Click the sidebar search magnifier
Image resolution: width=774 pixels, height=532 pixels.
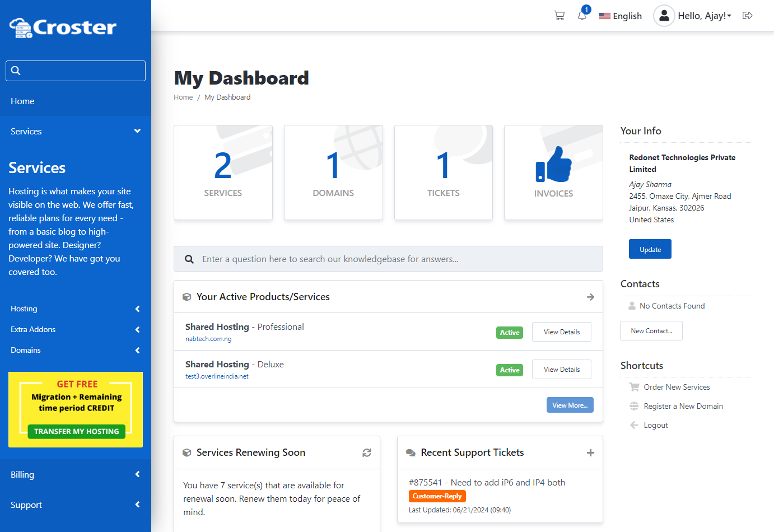click(16, 71)
